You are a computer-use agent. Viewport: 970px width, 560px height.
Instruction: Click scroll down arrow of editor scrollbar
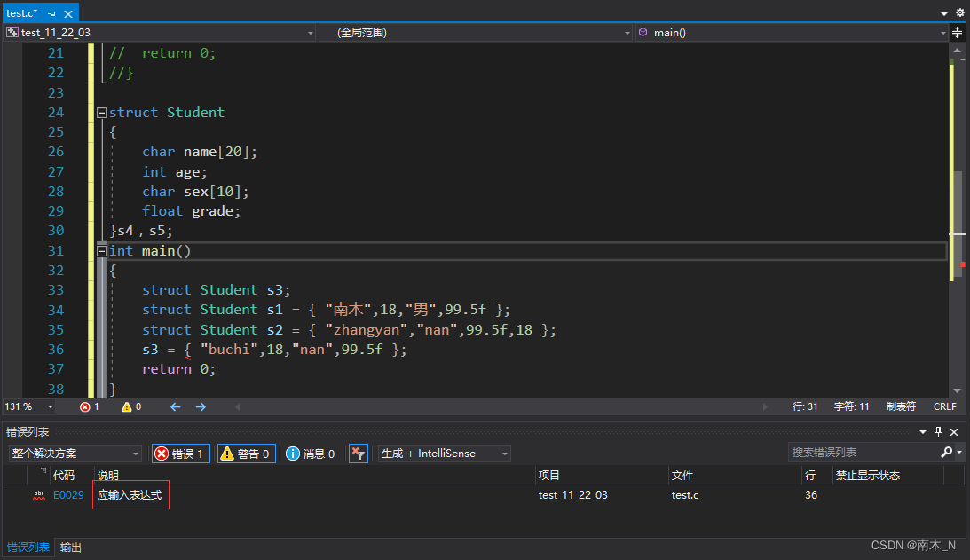[958, 390]
